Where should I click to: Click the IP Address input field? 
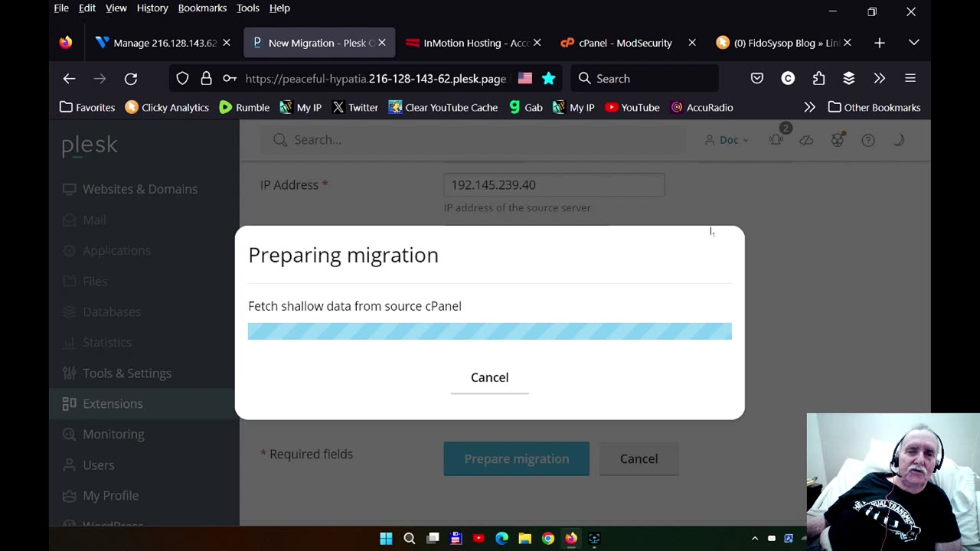pos(554,184)
